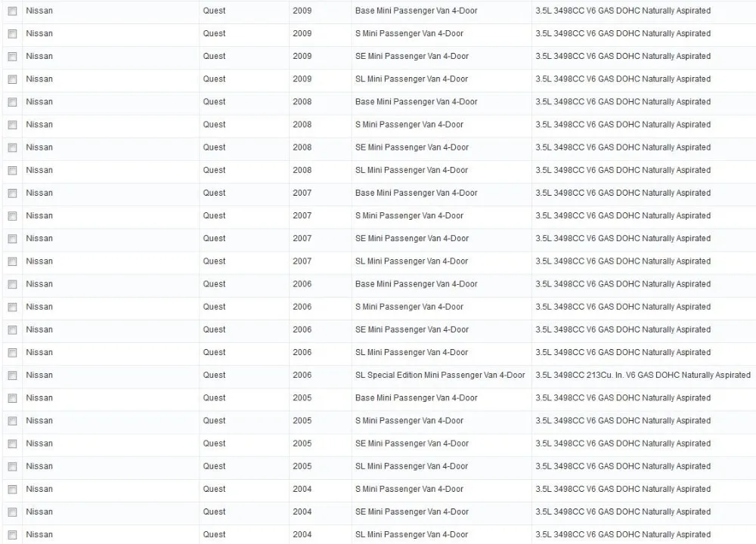
Task: Select the 2005 Base Mini Passenger Van checkbox
Action: point(13,398)
